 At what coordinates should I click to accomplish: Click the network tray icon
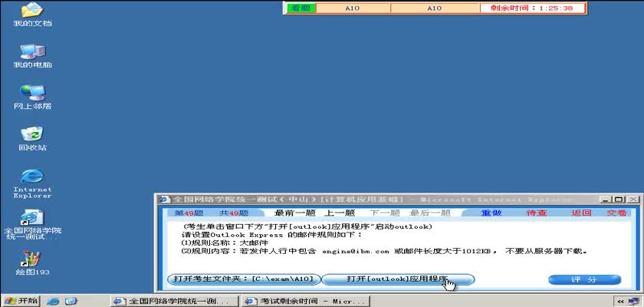(x=633, y=302)
